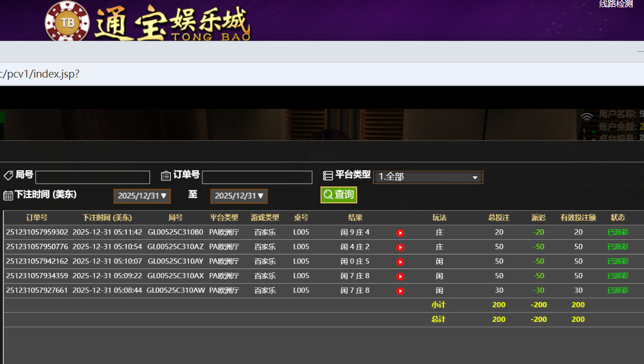Viewport: 644px width, 364px height.
Task: Click the clipboard icon beside 订单号
Action: click(x=166, y=176)
